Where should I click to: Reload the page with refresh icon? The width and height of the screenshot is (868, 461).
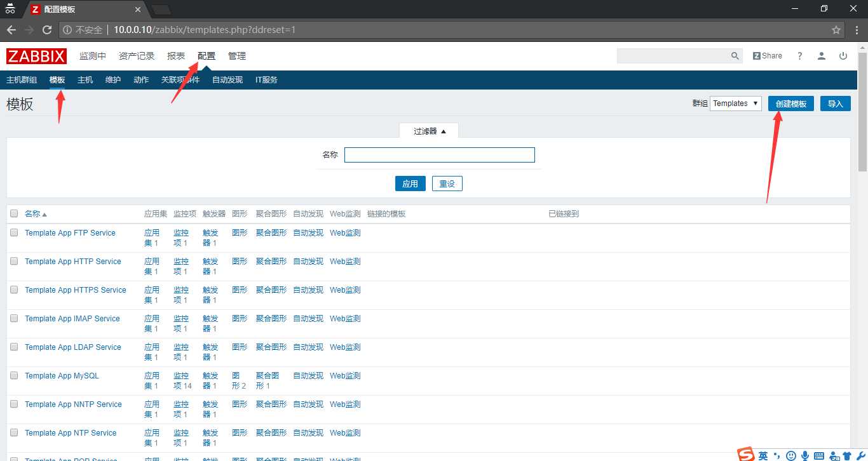point(46,30)
